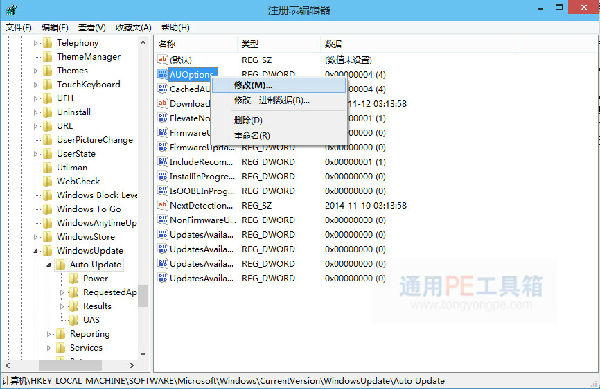Screen dimensions: 600x389
Task: Click the DWORD icon next to AUOptions
Action: [163, 74]
